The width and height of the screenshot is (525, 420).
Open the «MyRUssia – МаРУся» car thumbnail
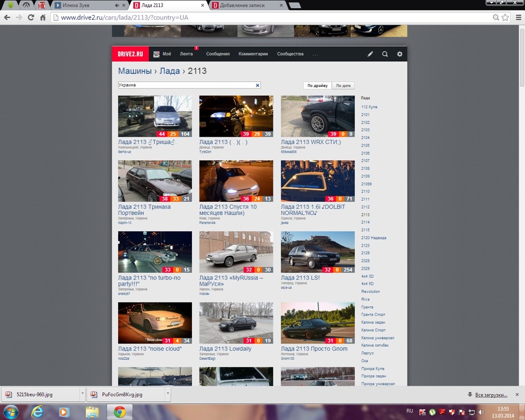[236, 252]
